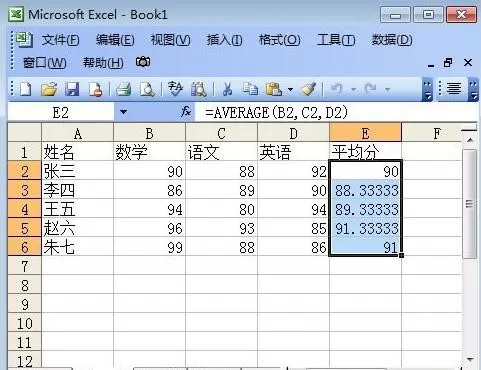
Task: Click vertical scrollbar up arrow
Action: click(470, 140)
